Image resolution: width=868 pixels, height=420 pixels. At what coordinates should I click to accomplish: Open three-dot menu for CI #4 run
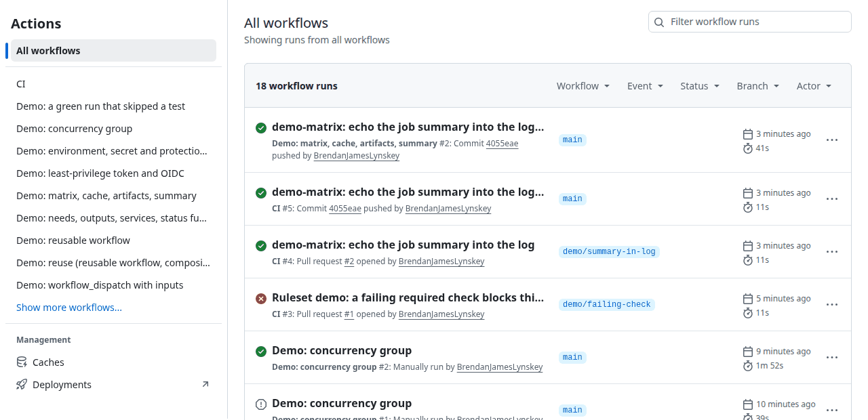(832, 252)
